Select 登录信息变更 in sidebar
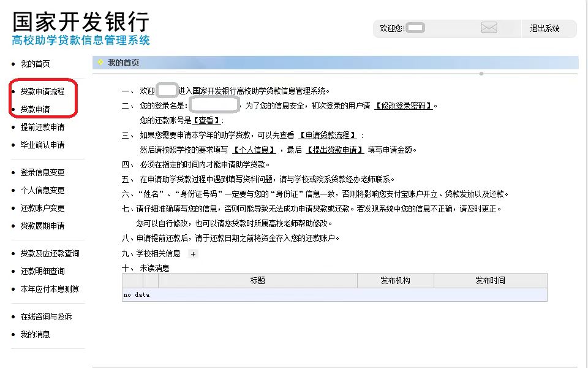The height and width of the screenshot is (368, 588). point(42,172)
